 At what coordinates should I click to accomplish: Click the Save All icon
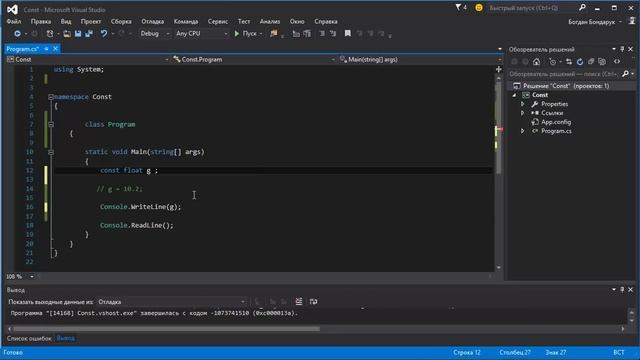tap(89, 33)
